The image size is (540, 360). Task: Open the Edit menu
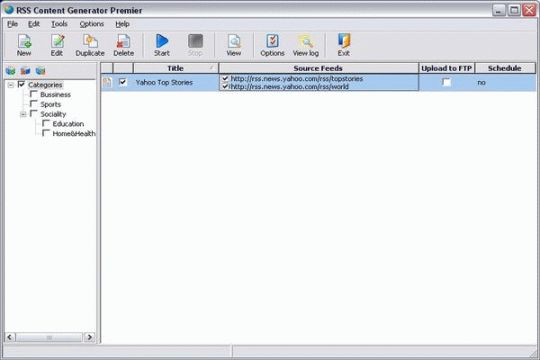click(x=34, y=24)
